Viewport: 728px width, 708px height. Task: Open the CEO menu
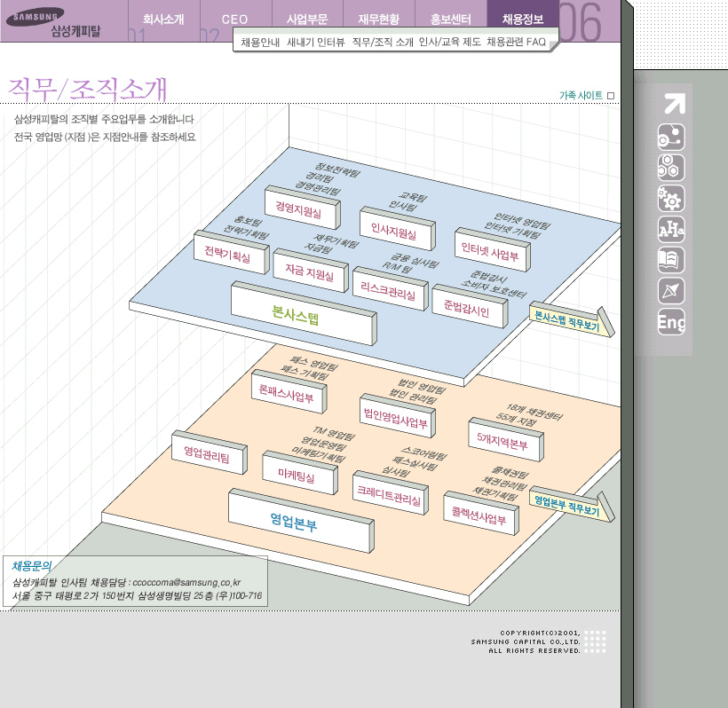(x=234, y=20)
